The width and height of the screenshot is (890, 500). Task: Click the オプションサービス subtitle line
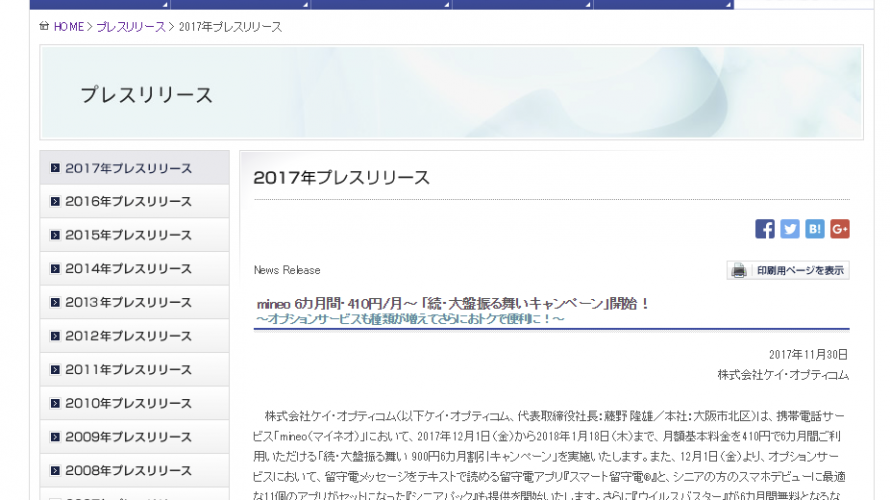point(410,319)
